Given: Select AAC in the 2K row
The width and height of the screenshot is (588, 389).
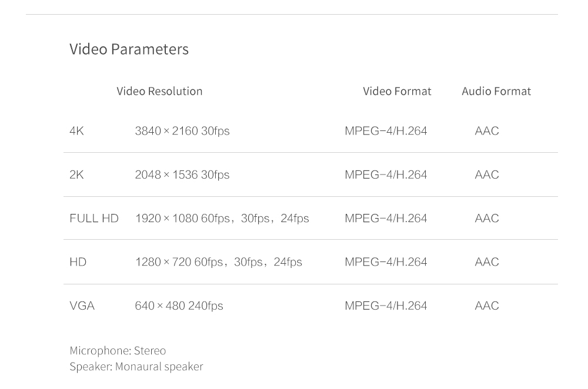Looking at the screenshot, I should pyautogui.click(x=487, y=175).
